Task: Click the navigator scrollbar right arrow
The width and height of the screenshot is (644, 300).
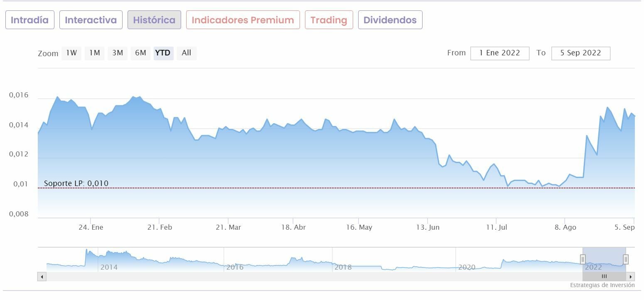Action: [x=631, y=277]
